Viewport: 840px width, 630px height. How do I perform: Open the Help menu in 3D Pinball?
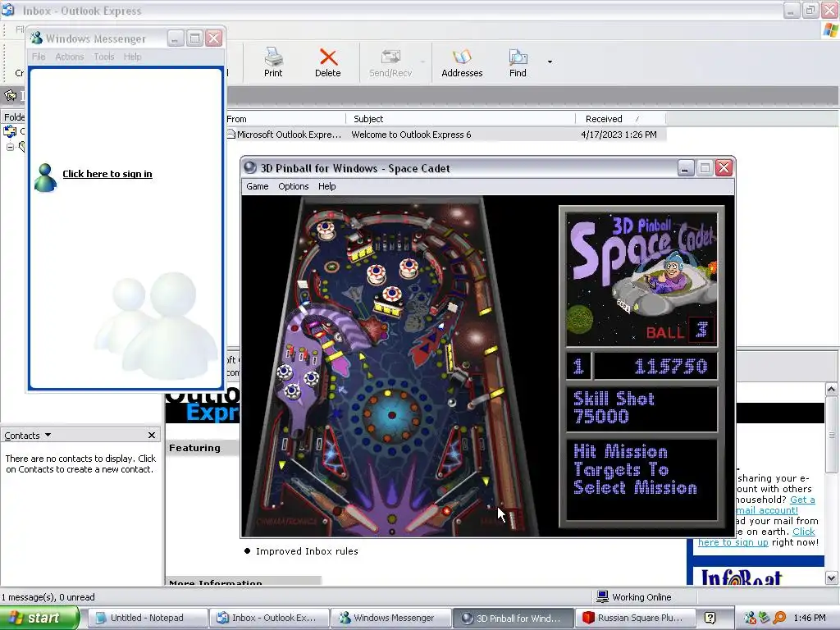click(x=326, y=186)
